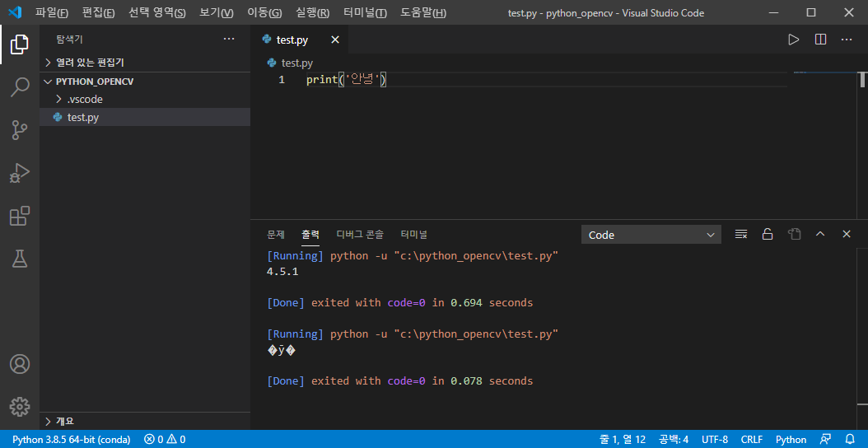Show errors and warnings count
The image size is (868, 448).
[165, 440]
